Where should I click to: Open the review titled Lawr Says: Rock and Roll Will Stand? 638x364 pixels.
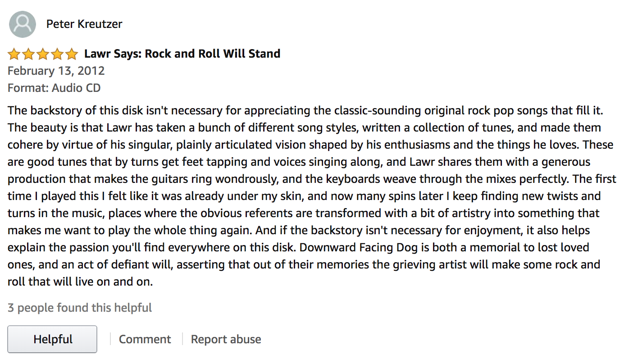pos(182,54)
